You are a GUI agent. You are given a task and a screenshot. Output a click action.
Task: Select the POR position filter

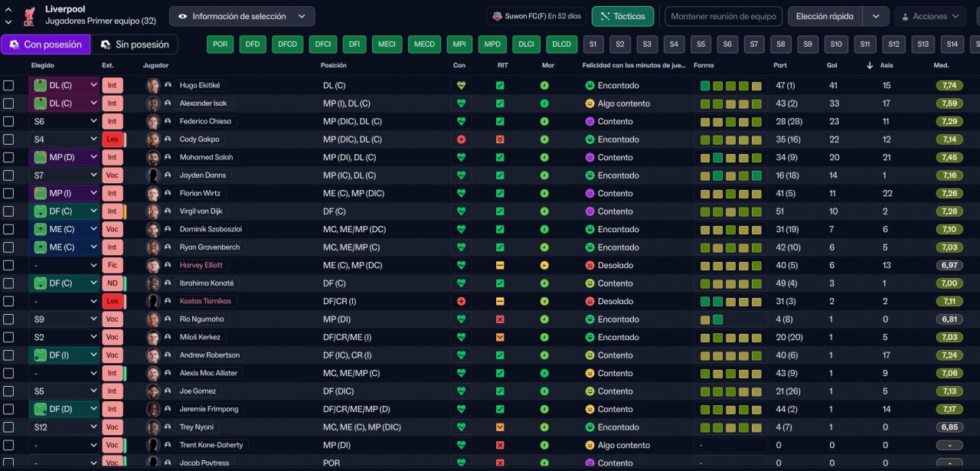tap(220, 44)
